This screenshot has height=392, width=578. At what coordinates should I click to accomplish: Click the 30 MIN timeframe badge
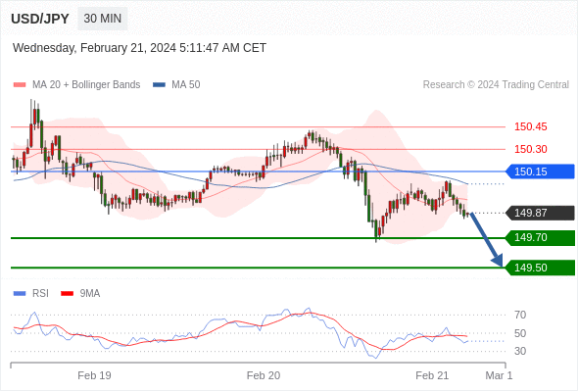pyautogui.click(x=103, y=19)
